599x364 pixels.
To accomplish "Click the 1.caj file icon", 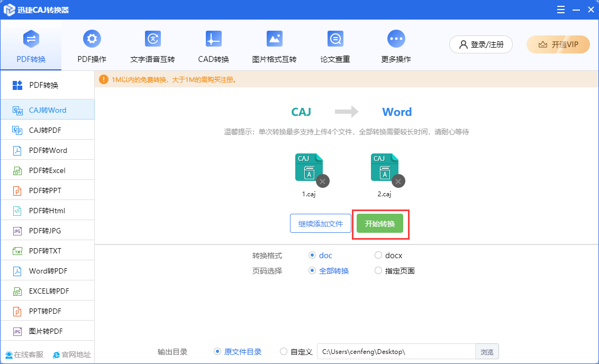I will pyautogui.click(x=309, y=167).
